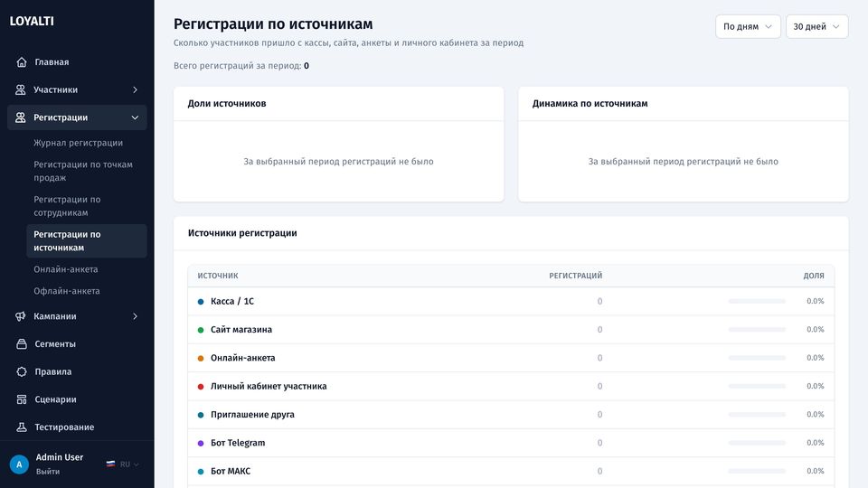The image size is (868, 488).
Task: Open Сценарии in the sidebar
Action: pyautogui.click(x=77, y=399)
